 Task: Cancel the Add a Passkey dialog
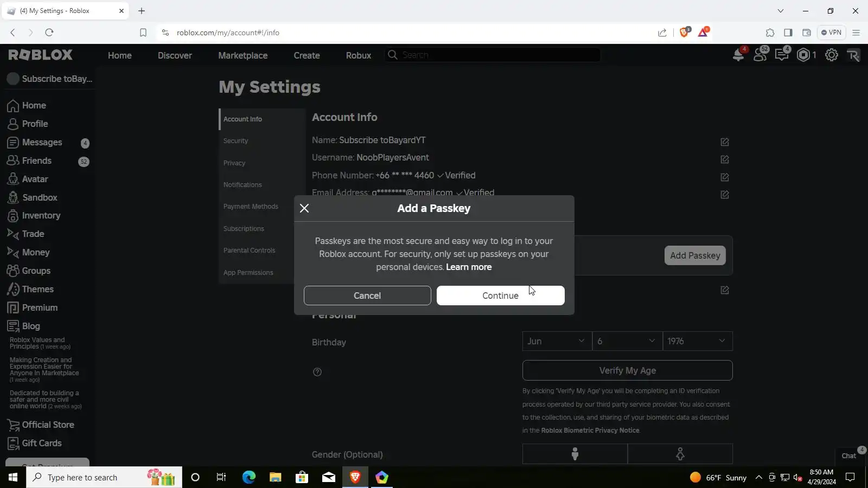(367, 296)
